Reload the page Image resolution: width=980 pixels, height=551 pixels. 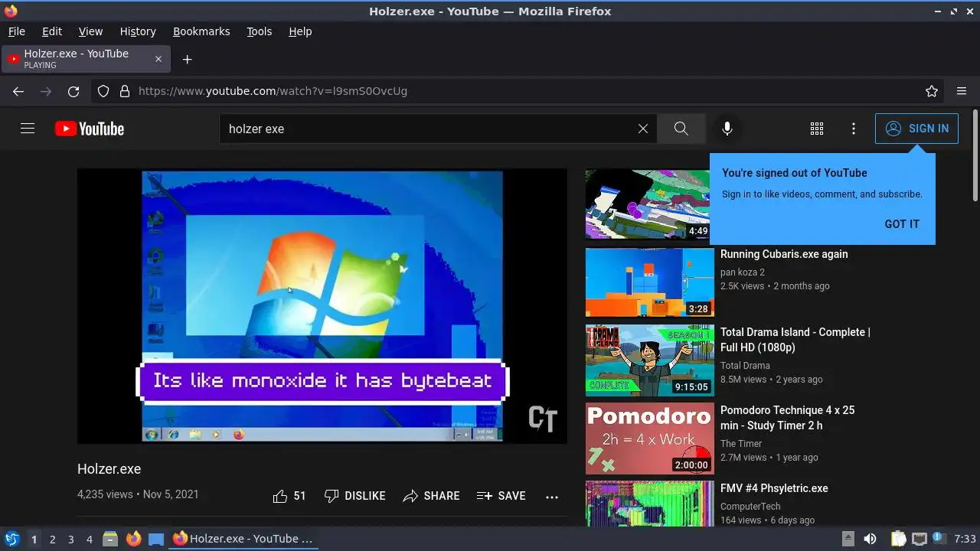coord(73,91)
